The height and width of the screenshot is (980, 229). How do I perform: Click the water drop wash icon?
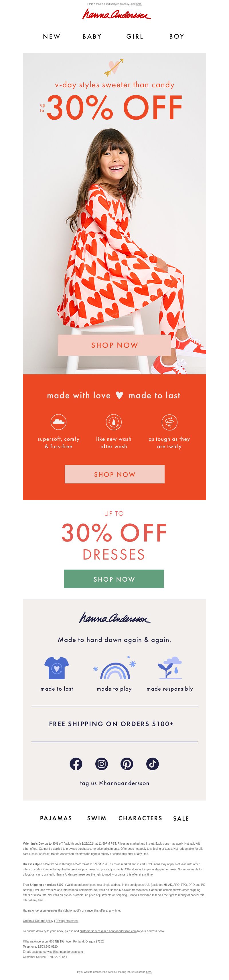point(114,422)
